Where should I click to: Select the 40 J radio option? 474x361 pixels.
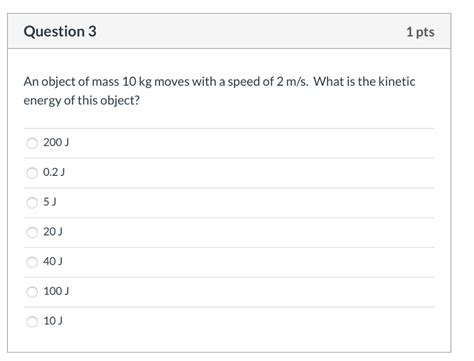click(32, 262)
